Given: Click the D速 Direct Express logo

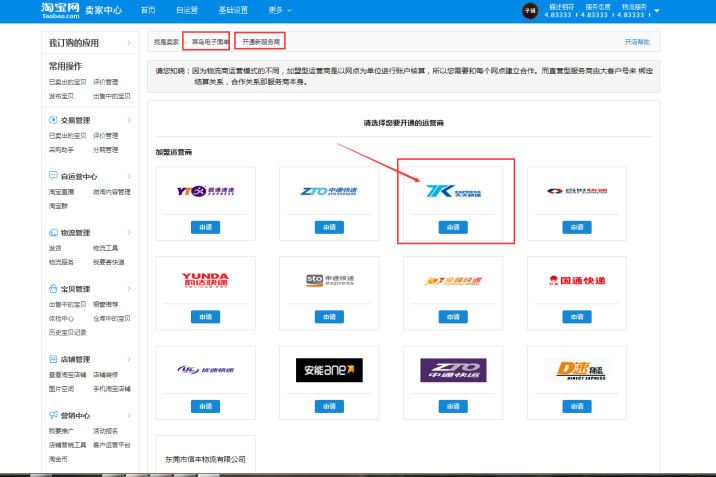Looking at the screenshot, I should tap(576, 370).
